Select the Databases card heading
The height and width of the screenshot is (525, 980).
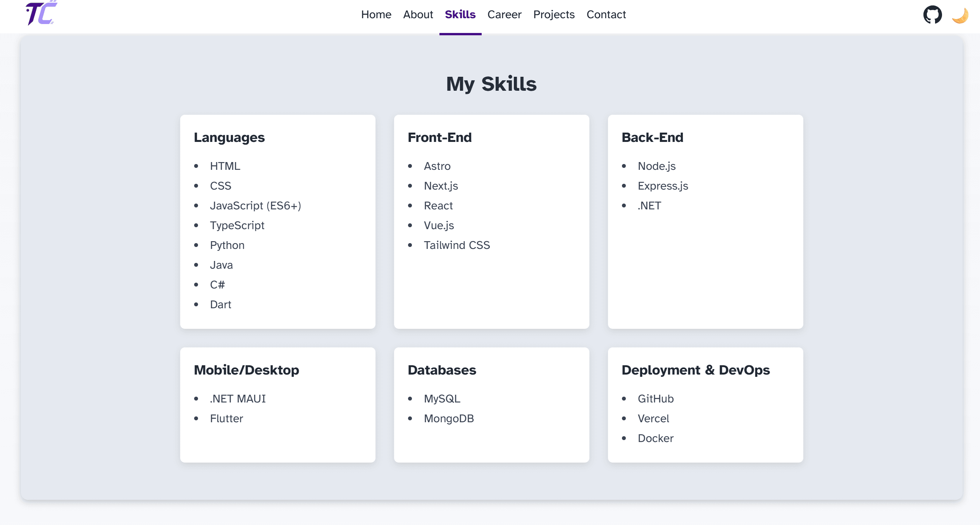[442, 370]
